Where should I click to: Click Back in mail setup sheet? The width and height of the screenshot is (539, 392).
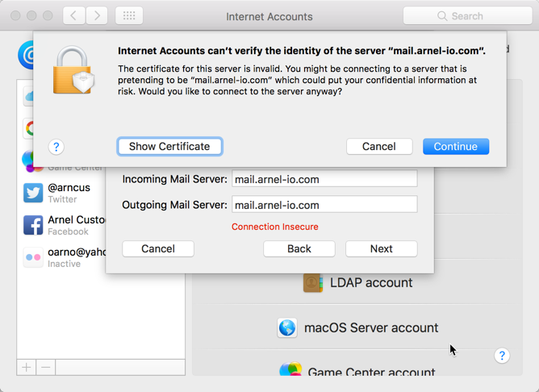pos(299,248)
